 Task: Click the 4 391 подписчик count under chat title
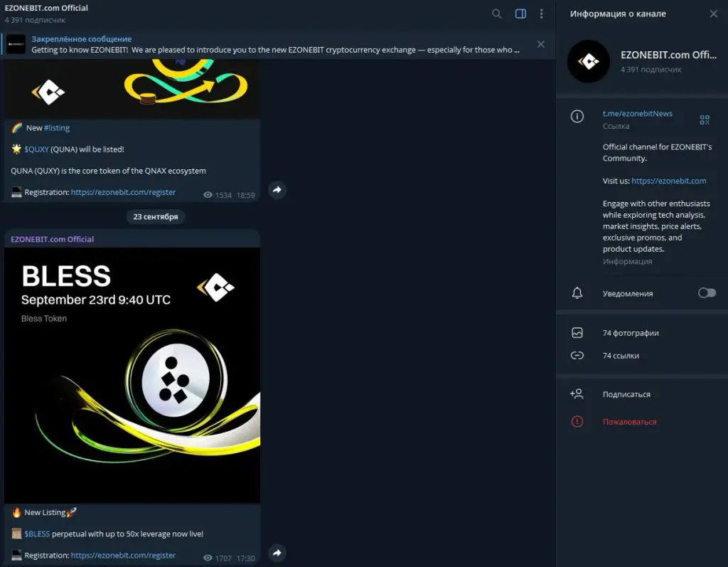(x=35, y=20)
